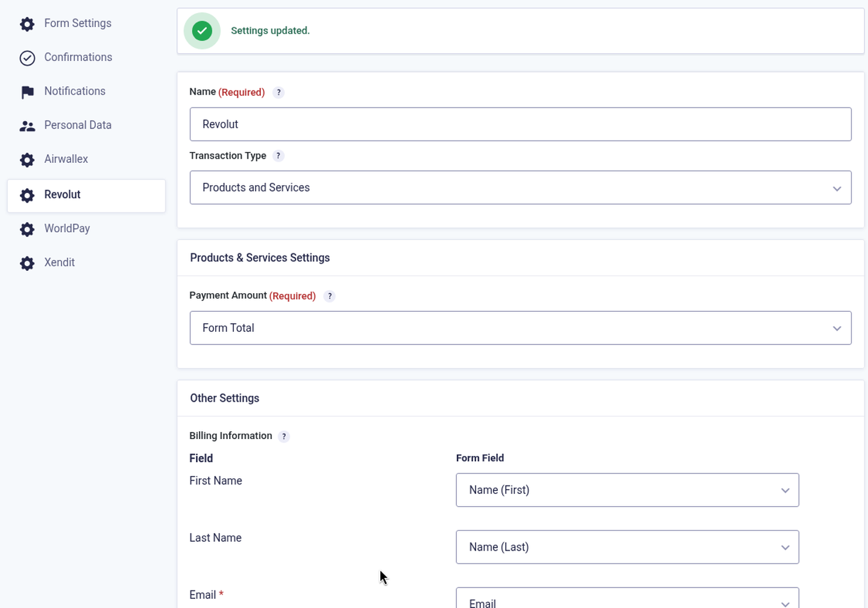Click the Form Field column header
This screenshot has width=868, height=608.
click(480, 458)
